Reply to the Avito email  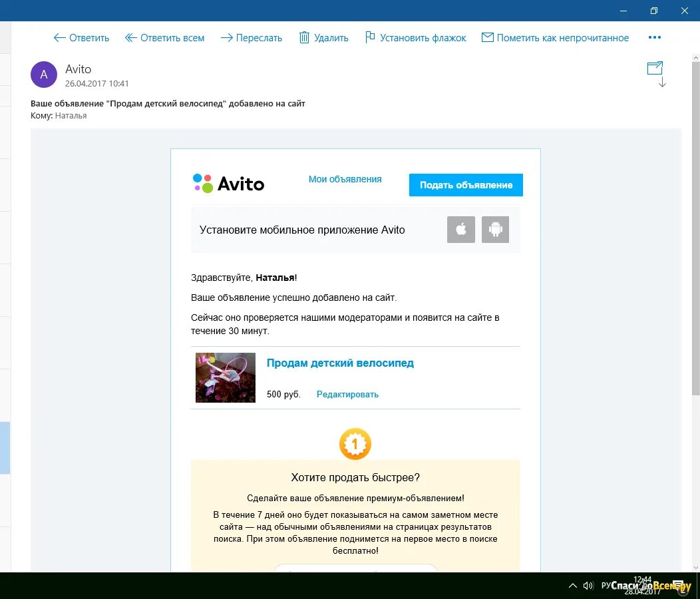coord(81,38)
